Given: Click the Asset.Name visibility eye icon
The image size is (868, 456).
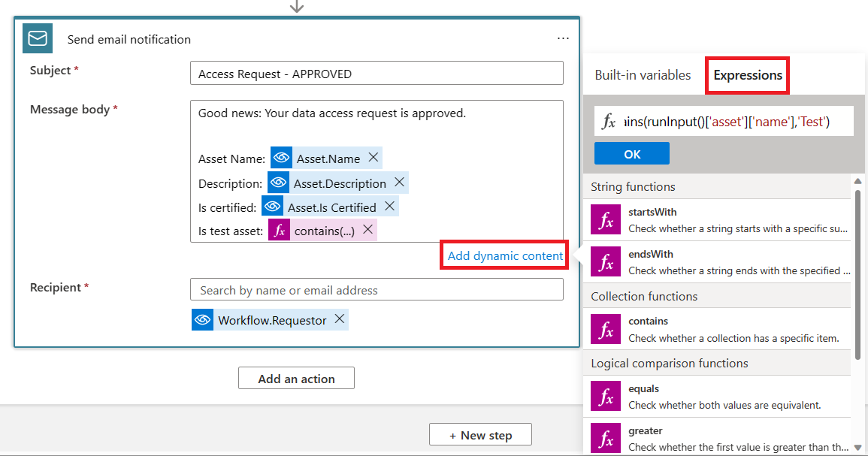Looking at the screenshot, I should (281, 158).
